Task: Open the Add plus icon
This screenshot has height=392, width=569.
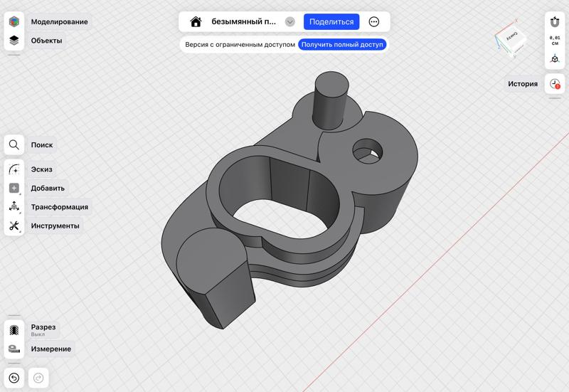Action: [14, 188]
